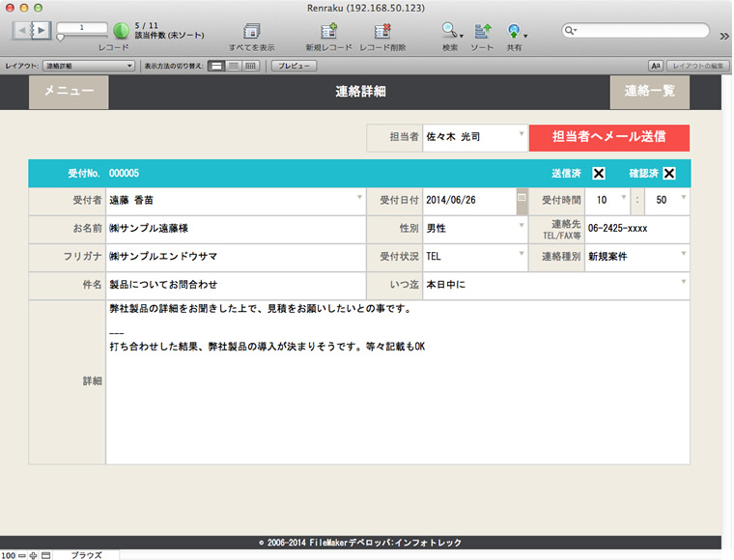The width and height of the screenshot is (734, 560).
Task: Open the layout selector dropdown 連絡詳細
Action: pyautogui.click(x=90, y=66)
